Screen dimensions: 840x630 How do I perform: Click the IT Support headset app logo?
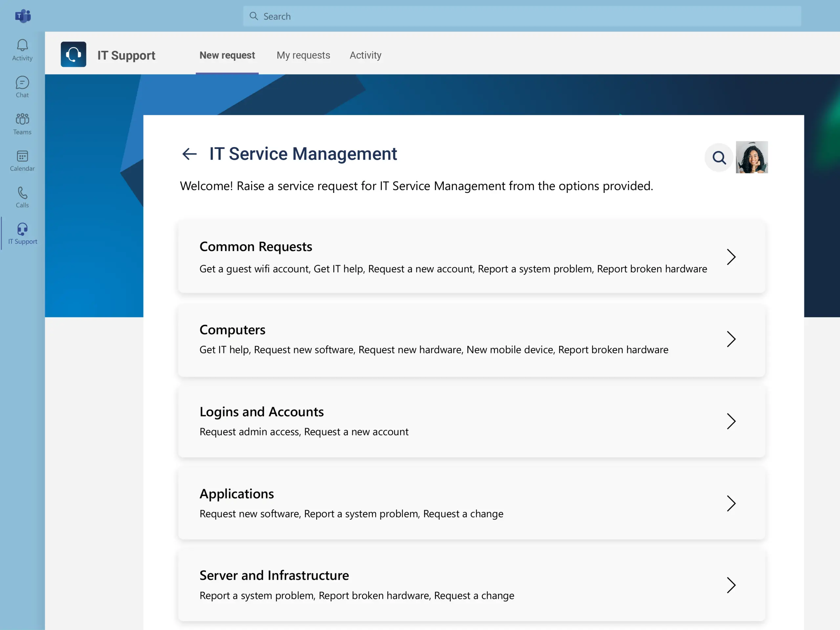[73, 54]
